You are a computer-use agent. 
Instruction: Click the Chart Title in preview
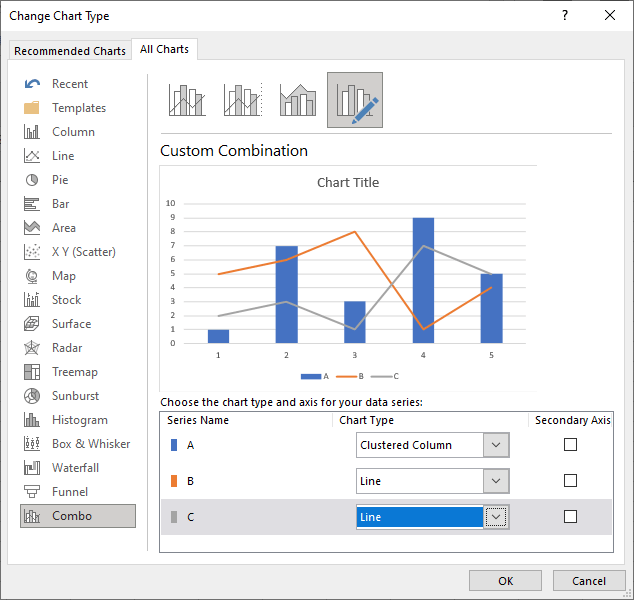coord(348,182)
